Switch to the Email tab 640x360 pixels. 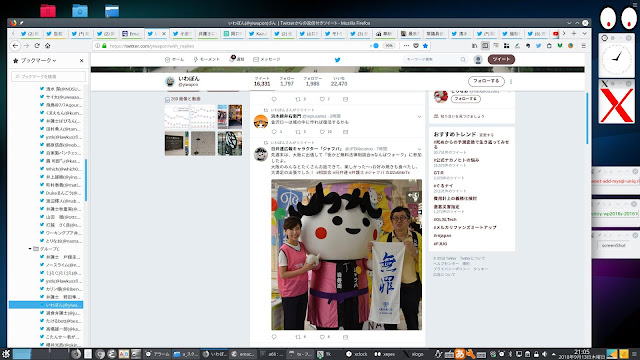(131, 34)
